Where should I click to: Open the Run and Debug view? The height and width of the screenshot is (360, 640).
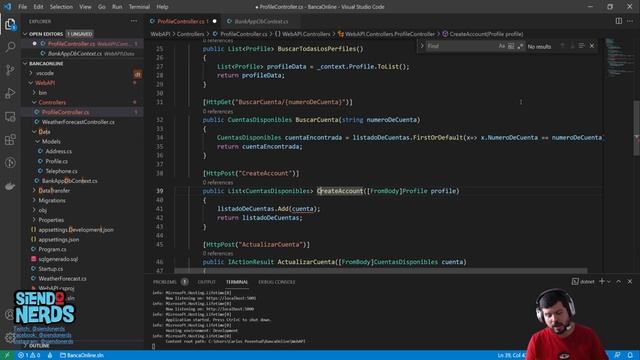click(x=10, y=93)
